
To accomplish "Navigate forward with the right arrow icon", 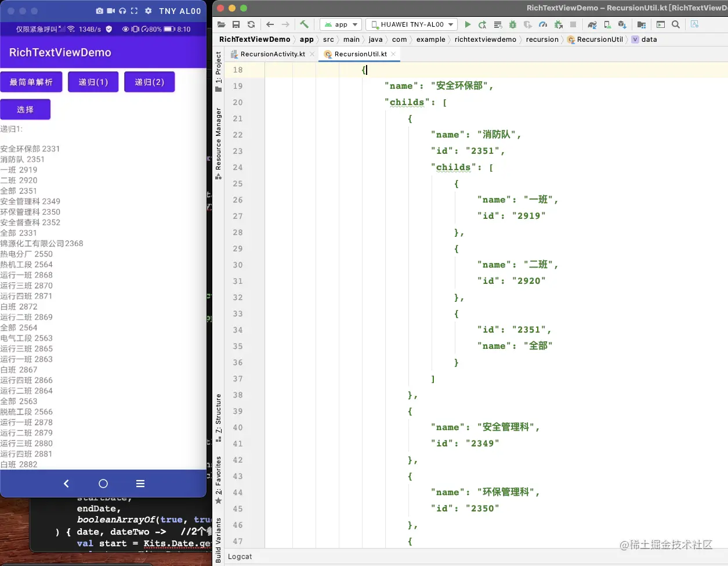I will (285, 24).
